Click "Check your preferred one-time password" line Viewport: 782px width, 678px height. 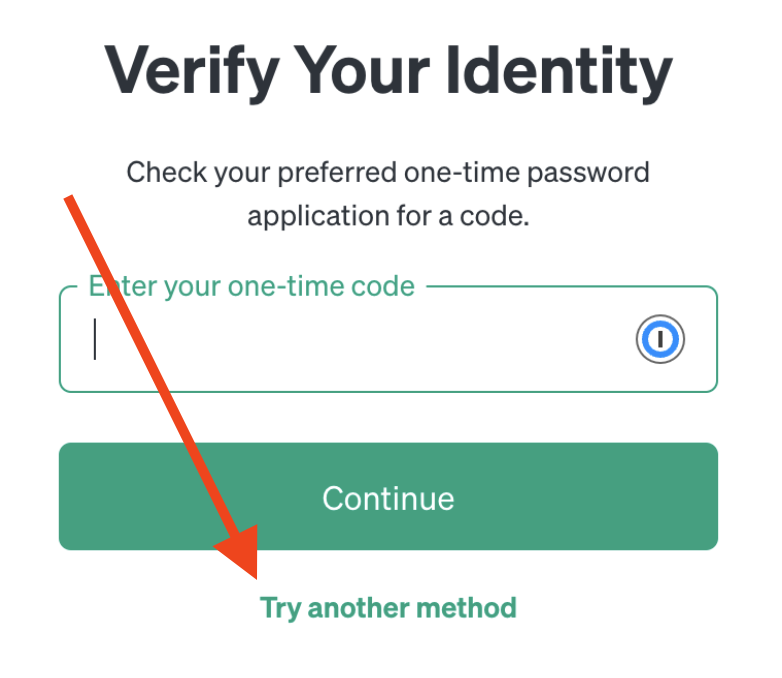tap(389, 173)
